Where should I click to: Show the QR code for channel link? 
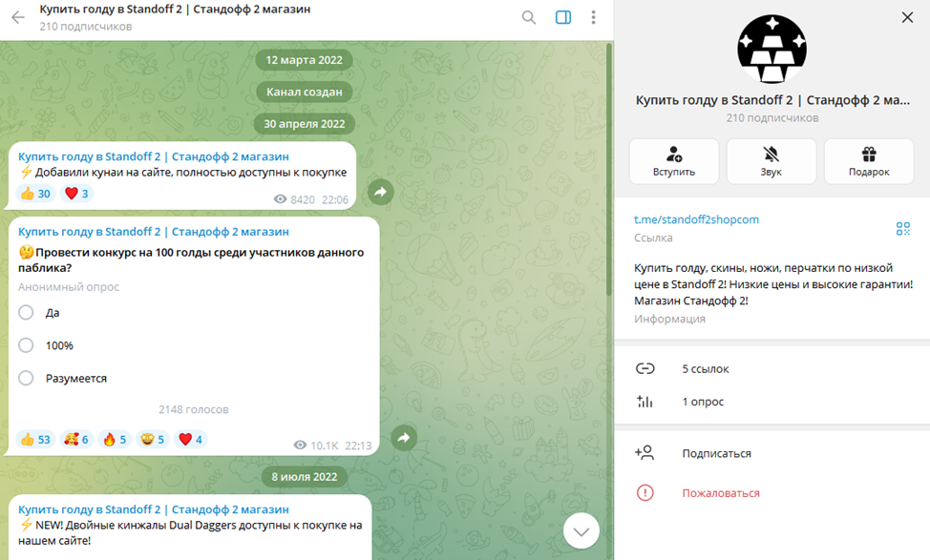pos(902,229)
